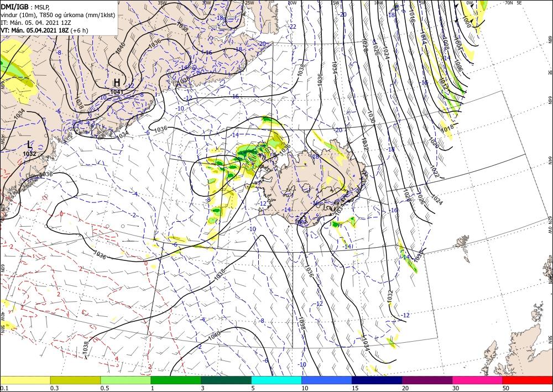Click the '30' legend scale number

click(x=456, y=388)
